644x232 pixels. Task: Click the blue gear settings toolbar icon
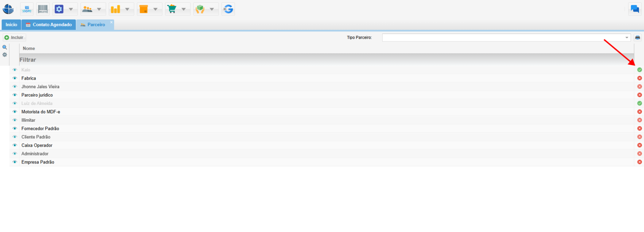59,9
